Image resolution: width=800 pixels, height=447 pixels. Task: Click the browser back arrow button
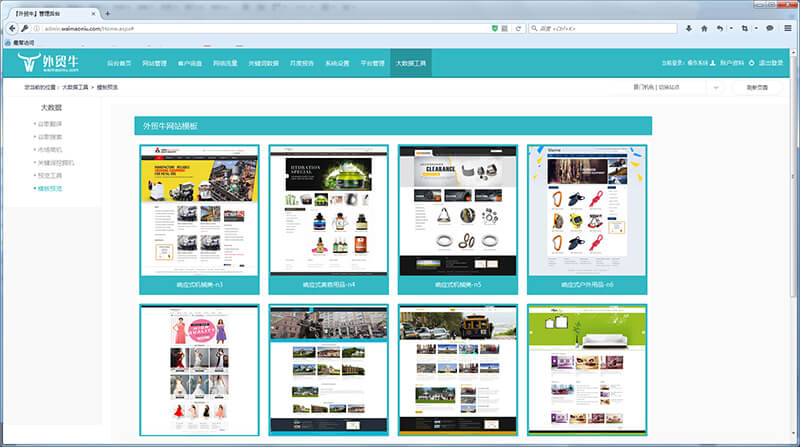pos(11,28)
